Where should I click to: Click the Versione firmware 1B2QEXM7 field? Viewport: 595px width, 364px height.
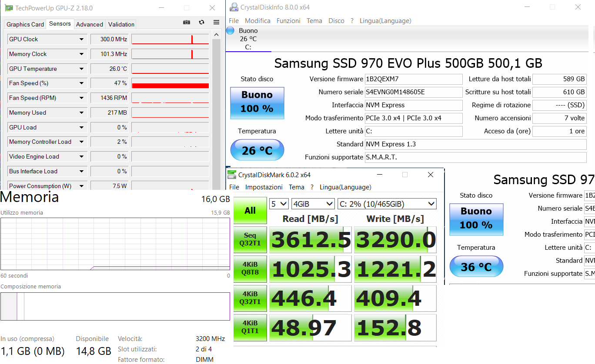tap(413, 79)
